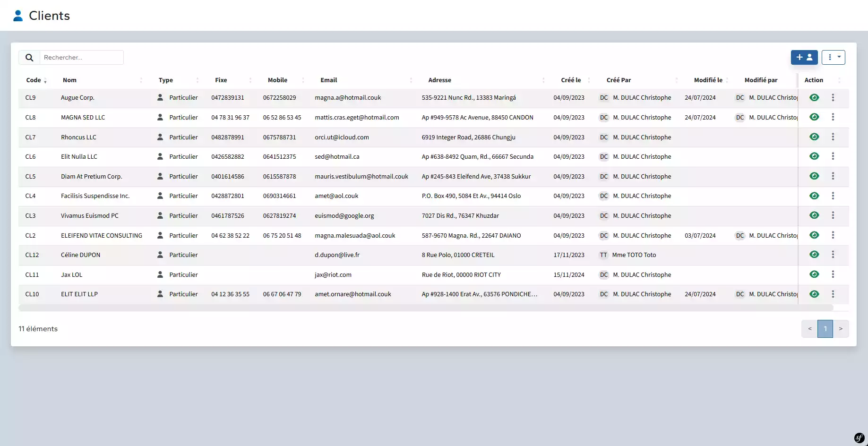The image size is (868, 446).
Task: Sort table by Code column
Action: click(x=34, y=80)
